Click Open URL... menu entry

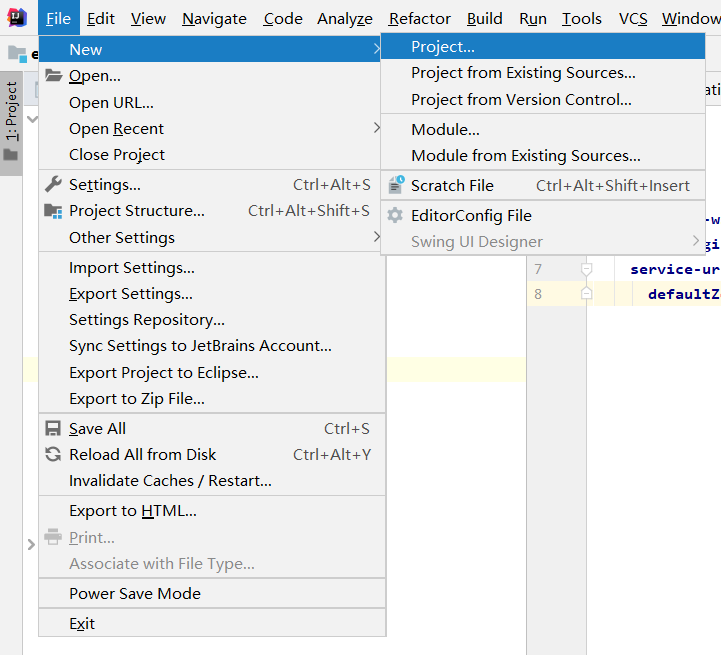(210, 102)
